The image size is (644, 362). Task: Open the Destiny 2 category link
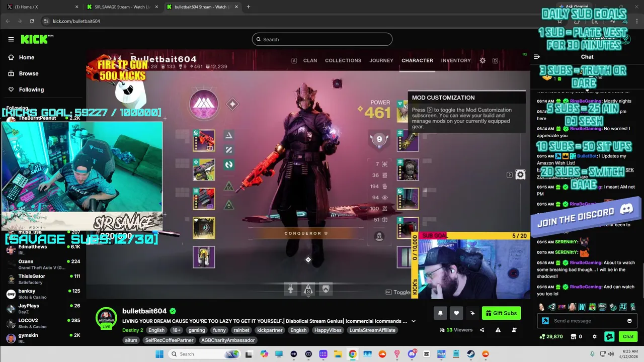tap(132, 330)
